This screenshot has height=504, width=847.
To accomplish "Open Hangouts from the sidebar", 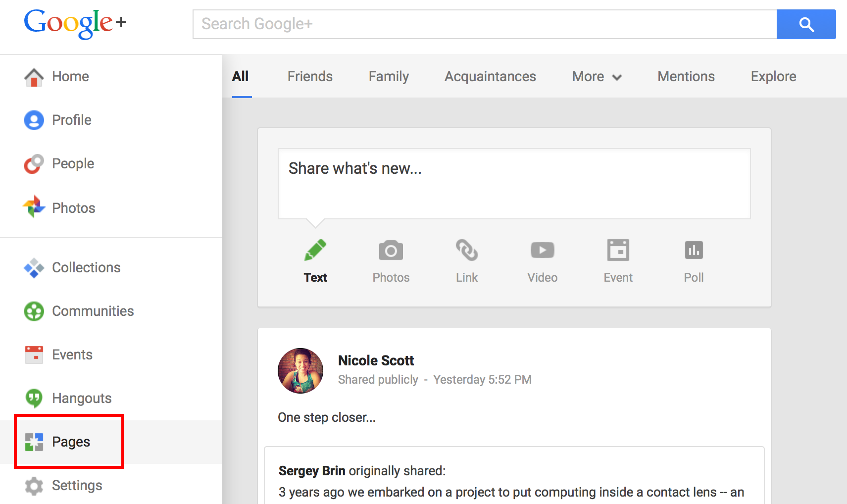I will [x=81, y=398].
